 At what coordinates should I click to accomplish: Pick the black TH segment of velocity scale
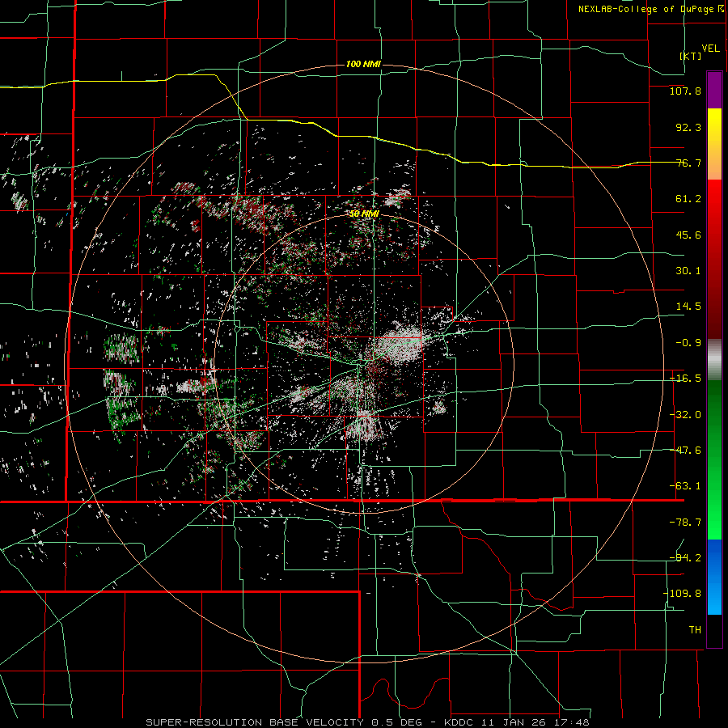(x=714, y=630)
